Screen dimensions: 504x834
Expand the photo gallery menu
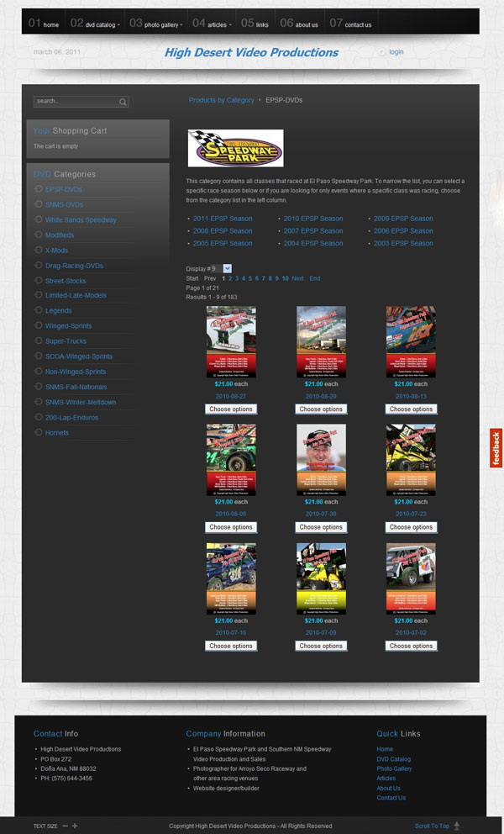tap(155, 23)
